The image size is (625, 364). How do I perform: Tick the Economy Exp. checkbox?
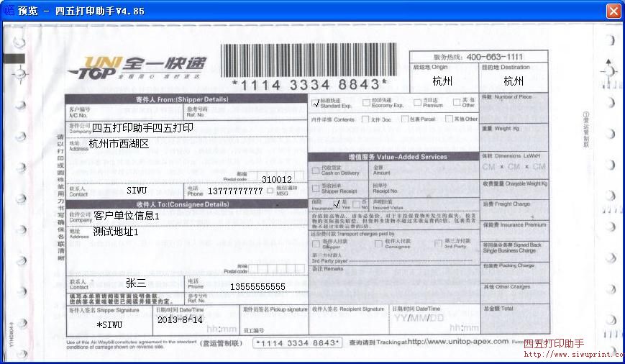[366, 103]
